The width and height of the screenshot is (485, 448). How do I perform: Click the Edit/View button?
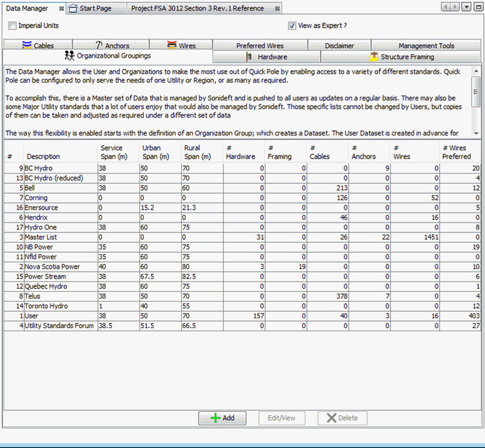tap(282, 418)
